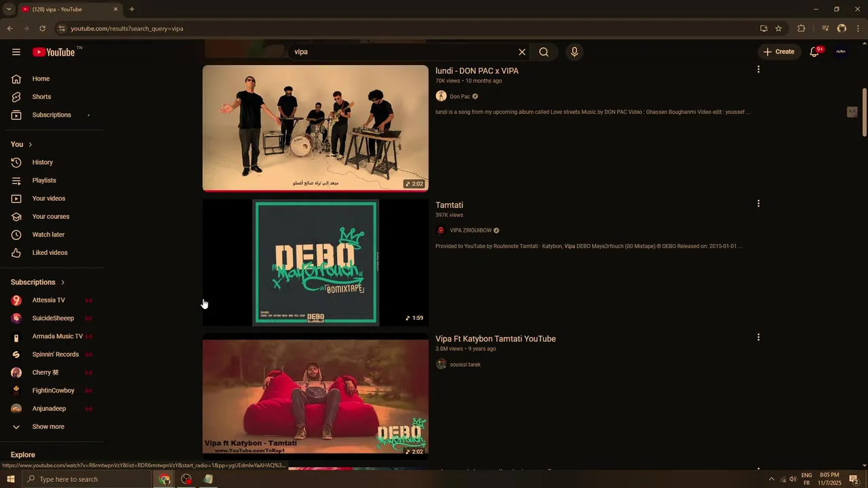Expand the Subscriptions section header
Screen dimensions: 868x488
click(38, 282)
